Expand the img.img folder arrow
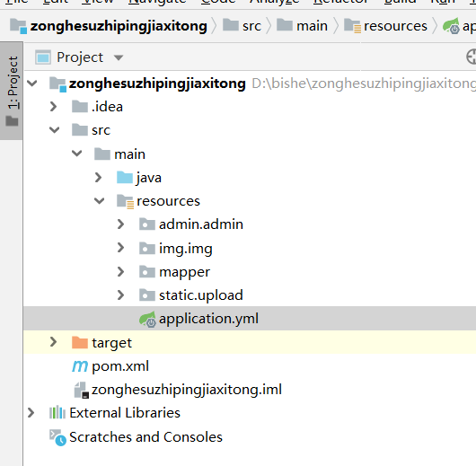The width and height of the screenshot is (476, 466). [121, 248]
